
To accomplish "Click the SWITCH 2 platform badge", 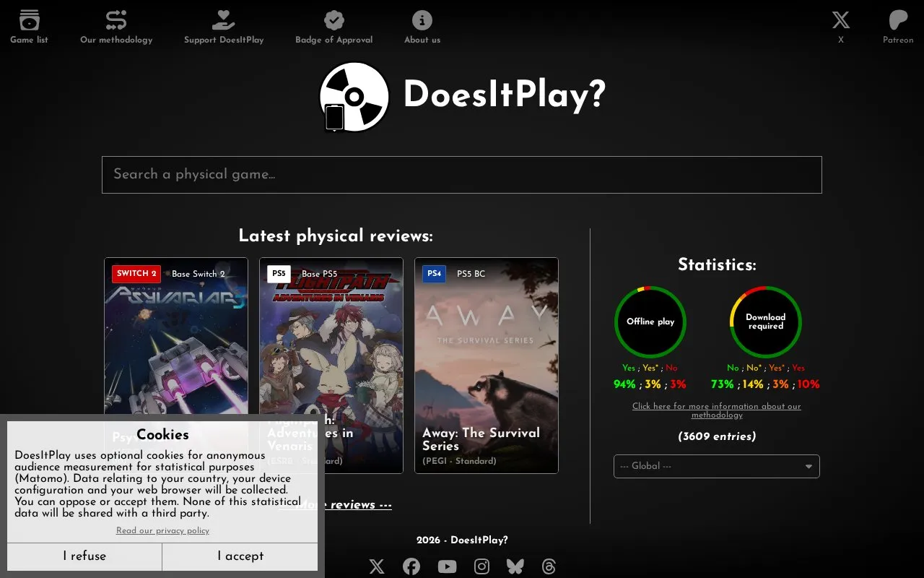I will (136, 274).
